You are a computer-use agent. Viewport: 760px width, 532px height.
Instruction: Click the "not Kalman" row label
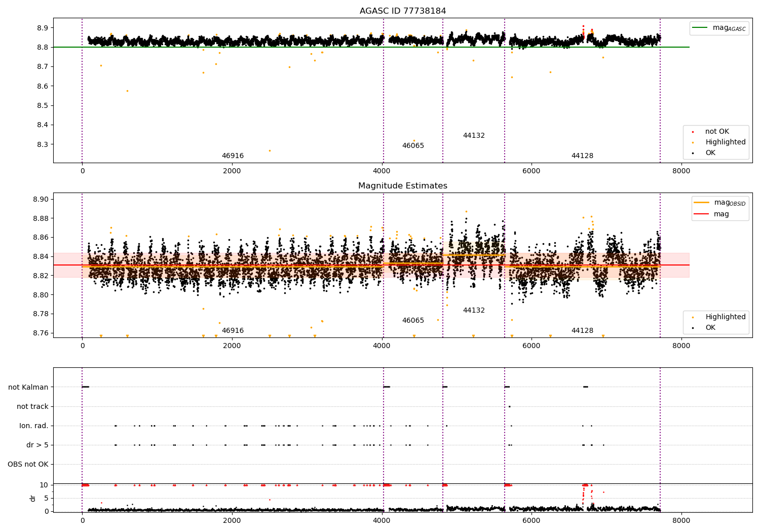(x=28, y=388)
